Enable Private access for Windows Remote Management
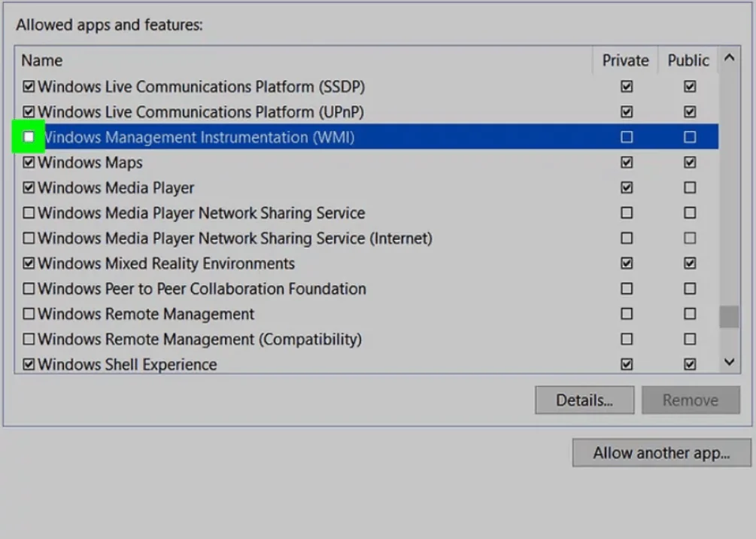 coord(625,314)
